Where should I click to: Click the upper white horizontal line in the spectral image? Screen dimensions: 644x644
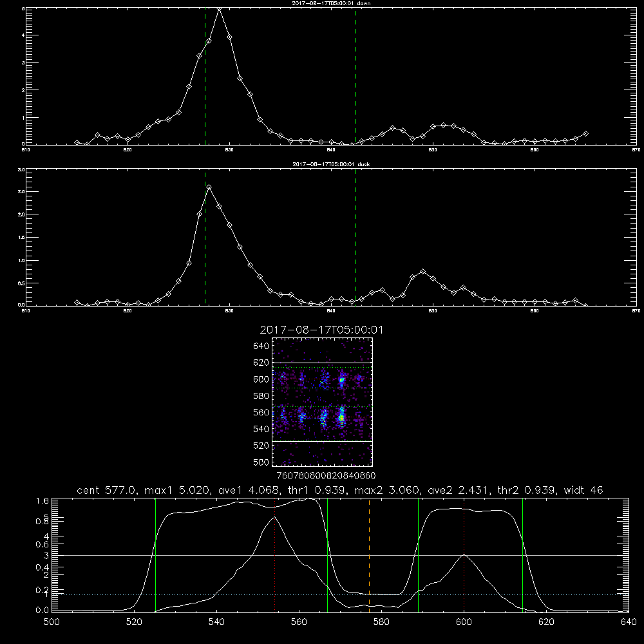point(323,363)
